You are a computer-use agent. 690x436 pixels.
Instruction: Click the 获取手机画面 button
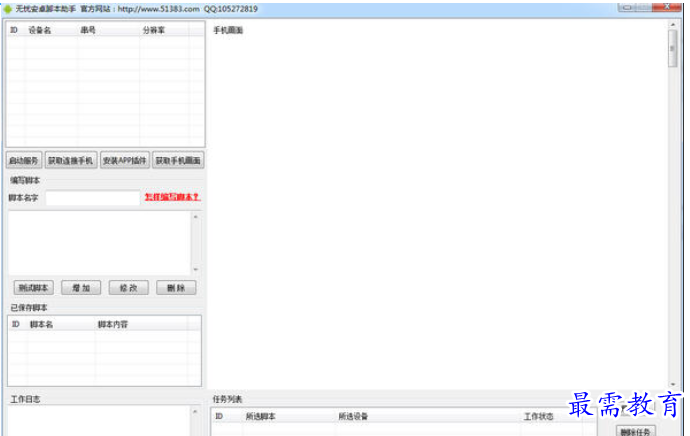pos(178,161)
